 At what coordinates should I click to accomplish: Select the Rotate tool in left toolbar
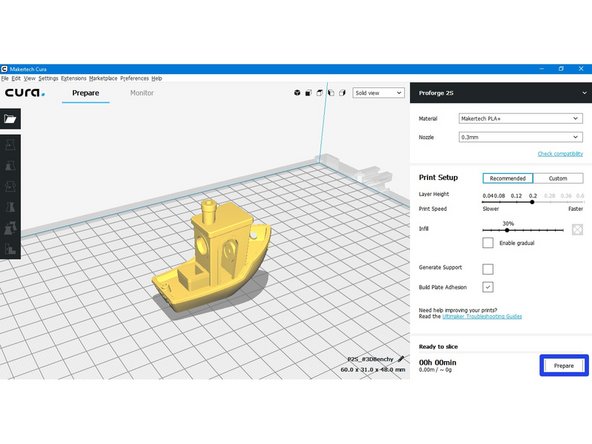click(x=10, y=187)
